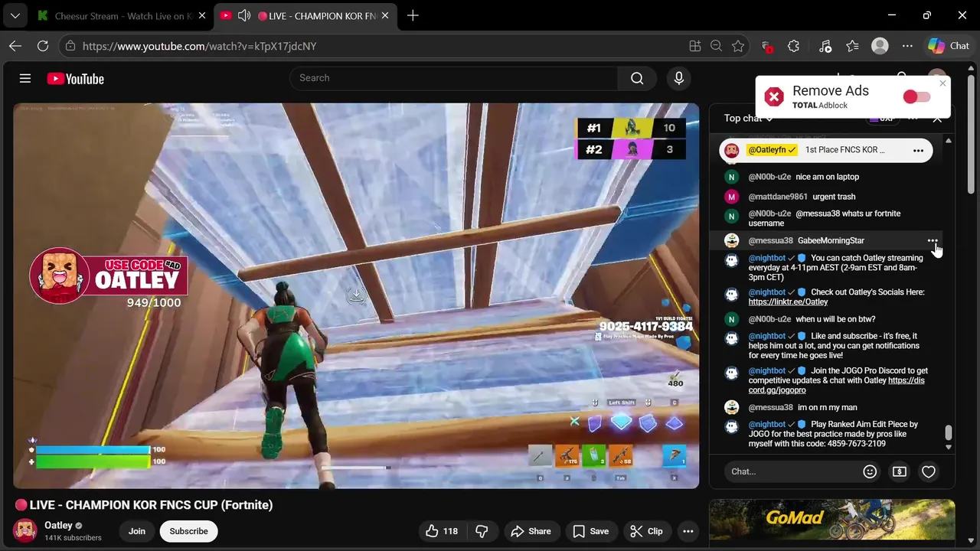Subscribe to Oatley's channel

[x=188, y=531]
